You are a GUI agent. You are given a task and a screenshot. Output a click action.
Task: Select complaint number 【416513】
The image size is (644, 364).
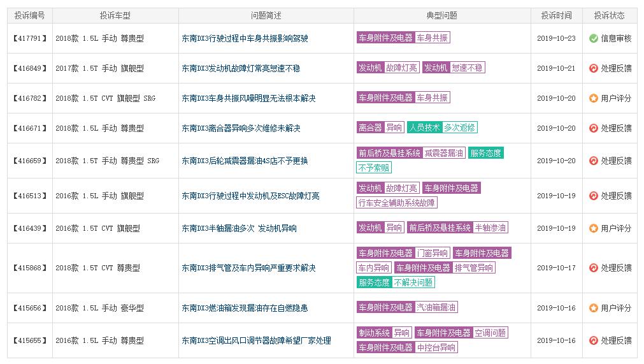click(29, 196)
